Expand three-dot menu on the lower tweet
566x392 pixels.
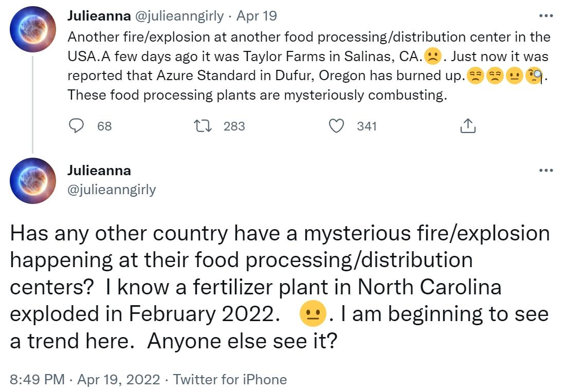pos(545,171)
